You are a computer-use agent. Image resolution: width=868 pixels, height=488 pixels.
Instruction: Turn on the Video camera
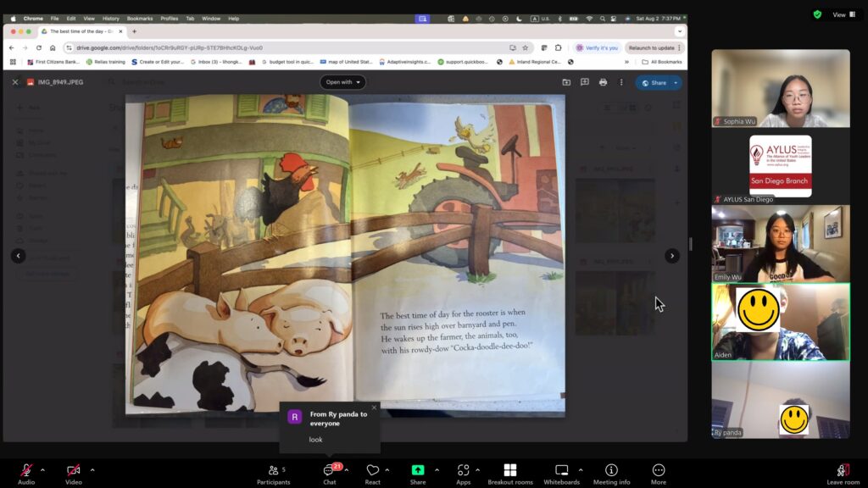coord(74,470)
